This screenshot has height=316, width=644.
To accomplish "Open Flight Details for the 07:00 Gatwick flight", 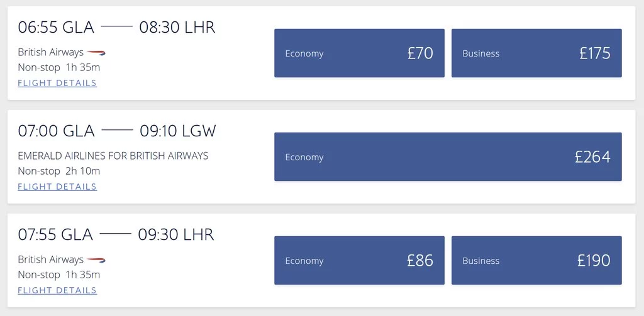I will (57, 187).
